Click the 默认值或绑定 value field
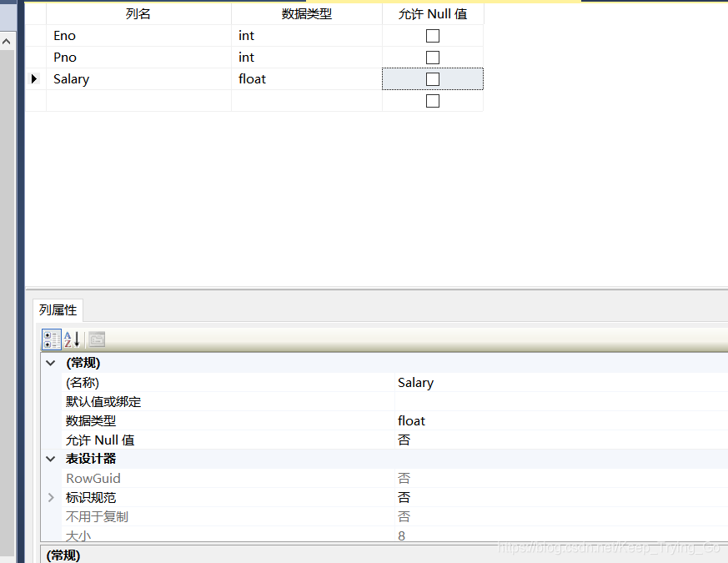 click(561, 402)
